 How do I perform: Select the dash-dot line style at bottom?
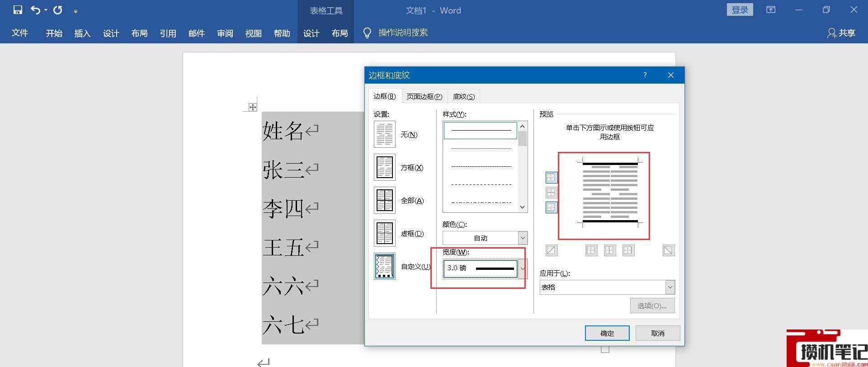pos(480,202)
